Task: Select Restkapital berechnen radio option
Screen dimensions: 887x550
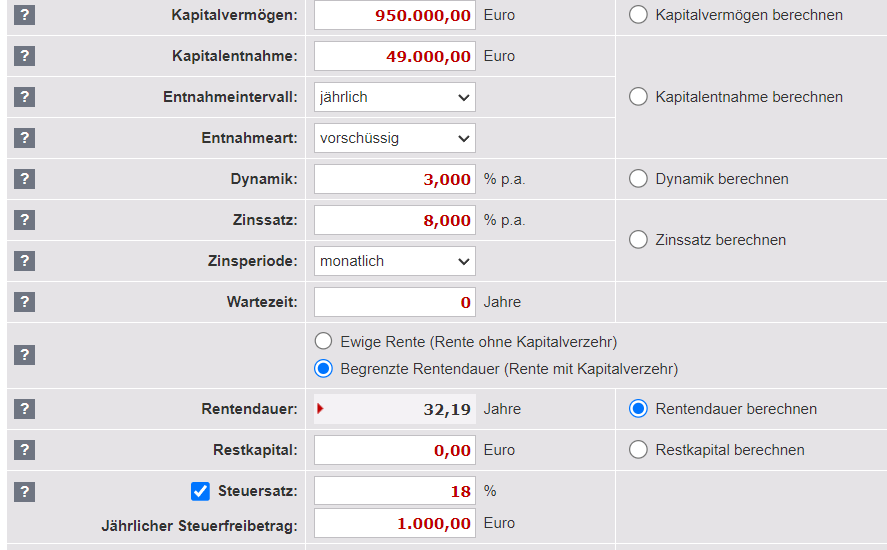Action: 638,450
